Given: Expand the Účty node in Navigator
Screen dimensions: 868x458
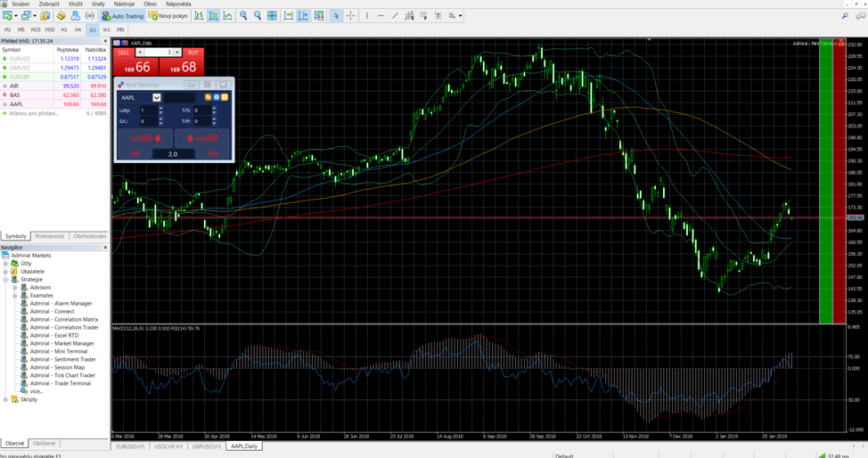Looking at the screenshot, I should click(x=5, y=264).
